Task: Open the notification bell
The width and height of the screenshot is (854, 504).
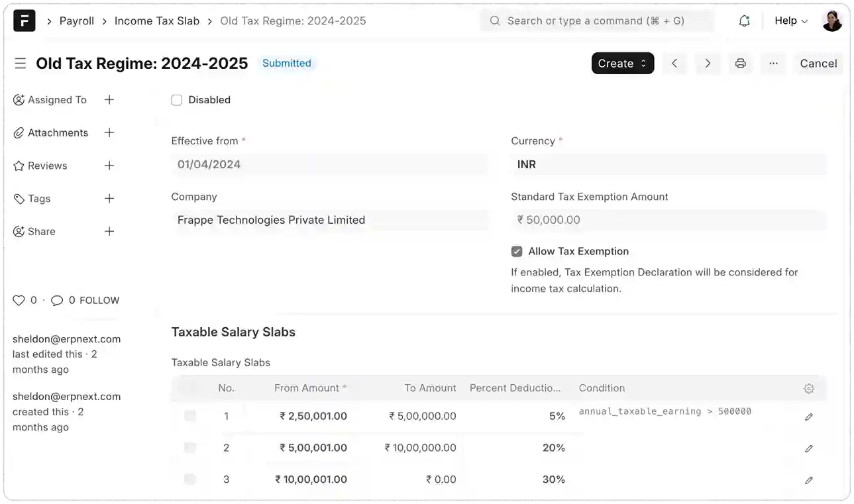Action: point(744,21)
